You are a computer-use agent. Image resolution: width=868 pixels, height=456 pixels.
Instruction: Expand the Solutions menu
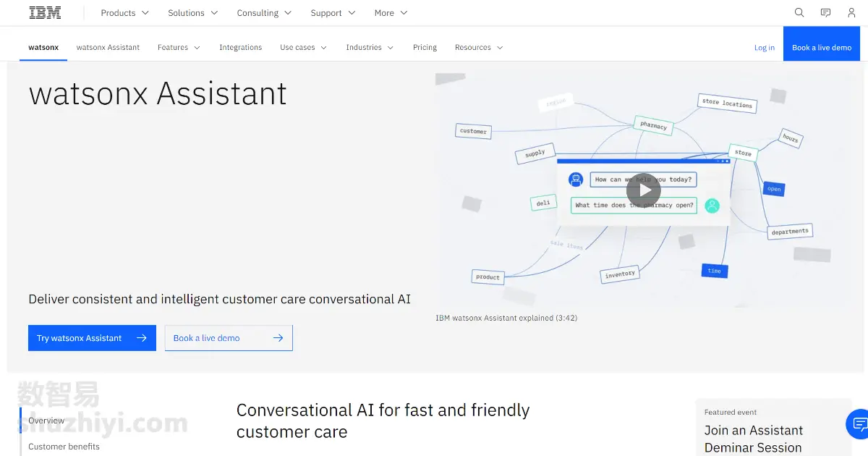tap(192, 12)
